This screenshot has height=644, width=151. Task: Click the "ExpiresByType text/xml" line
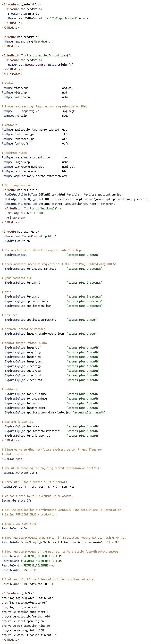pyautogui.click(x=54, y=296)
